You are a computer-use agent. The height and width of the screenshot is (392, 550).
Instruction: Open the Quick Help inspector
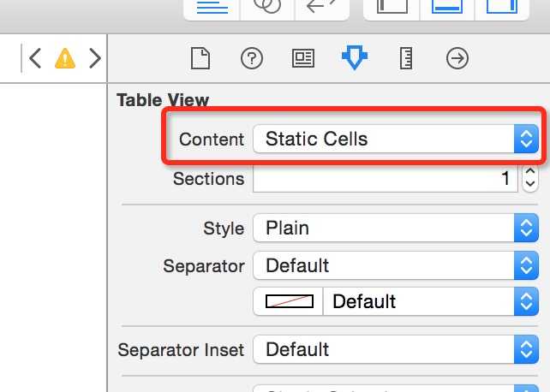251,58
